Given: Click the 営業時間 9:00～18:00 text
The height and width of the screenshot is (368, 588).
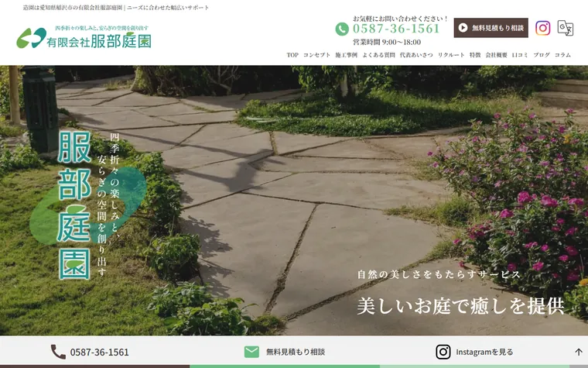Looking at the screenshot, I should [387, 42].
